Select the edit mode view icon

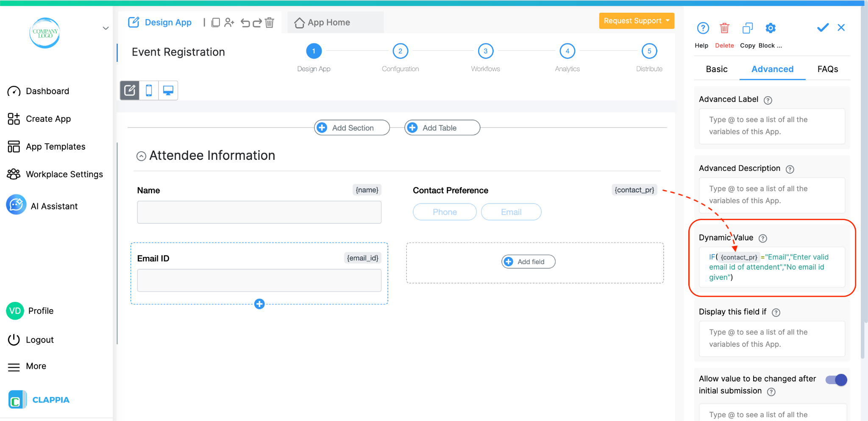coord(130,90)
